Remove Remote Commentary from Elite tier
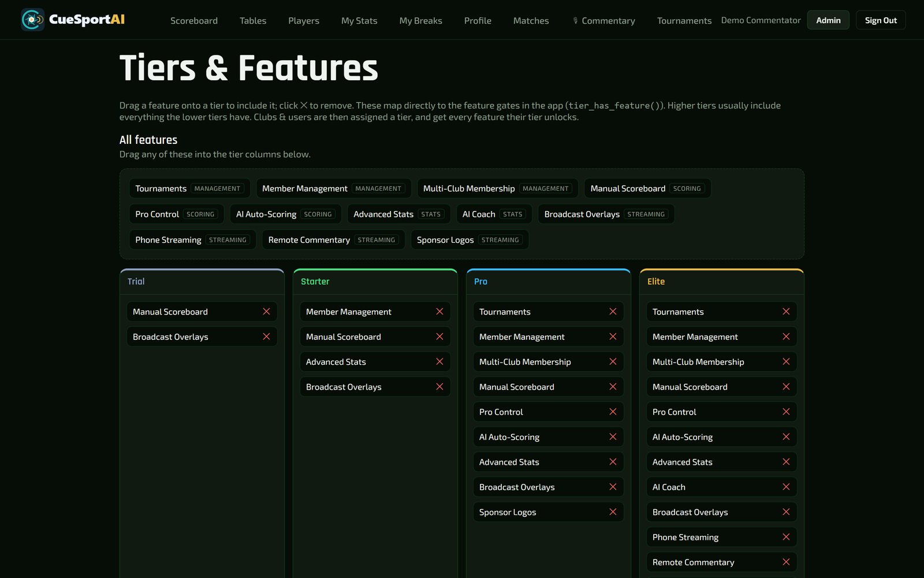 tap(786, 562)
